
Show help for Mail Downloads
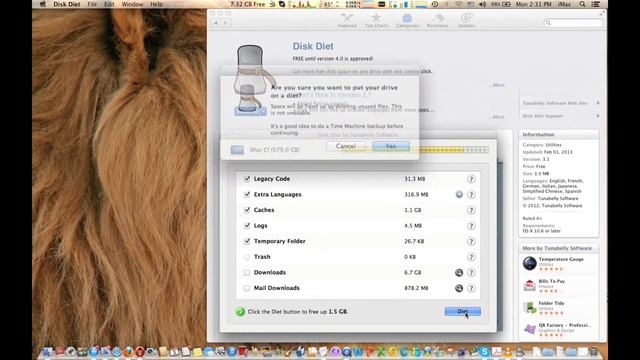pos(471,288)
